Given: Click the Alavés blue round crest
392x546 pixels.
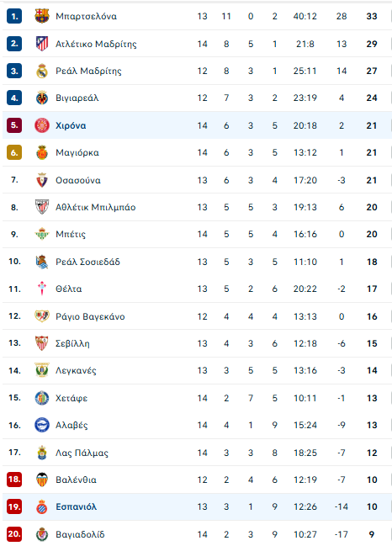Looking at the screenshot, I should [x=42, y=425].
